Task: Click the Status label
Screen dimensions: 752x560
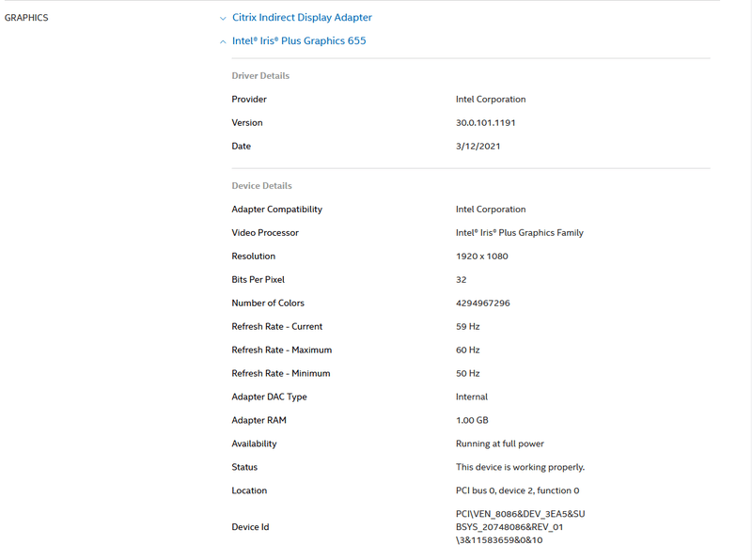Action: [x=244, y=468]
